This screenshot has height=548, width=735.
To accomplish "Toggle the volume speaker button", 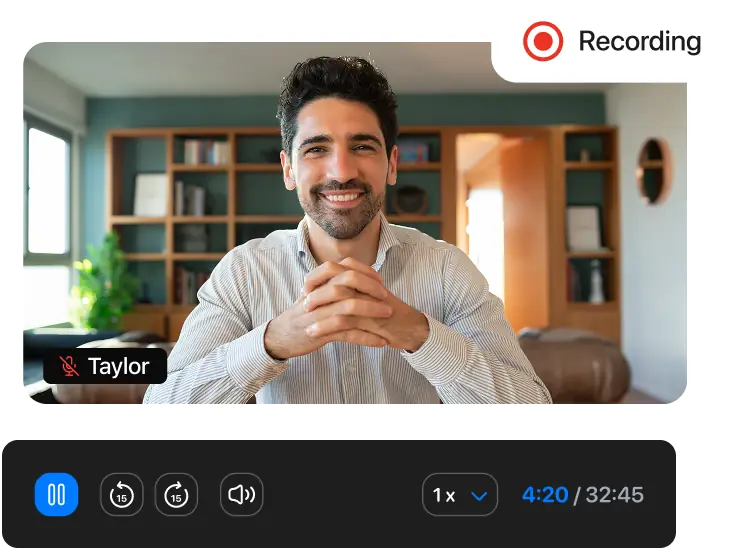I will tap(241, 495).
